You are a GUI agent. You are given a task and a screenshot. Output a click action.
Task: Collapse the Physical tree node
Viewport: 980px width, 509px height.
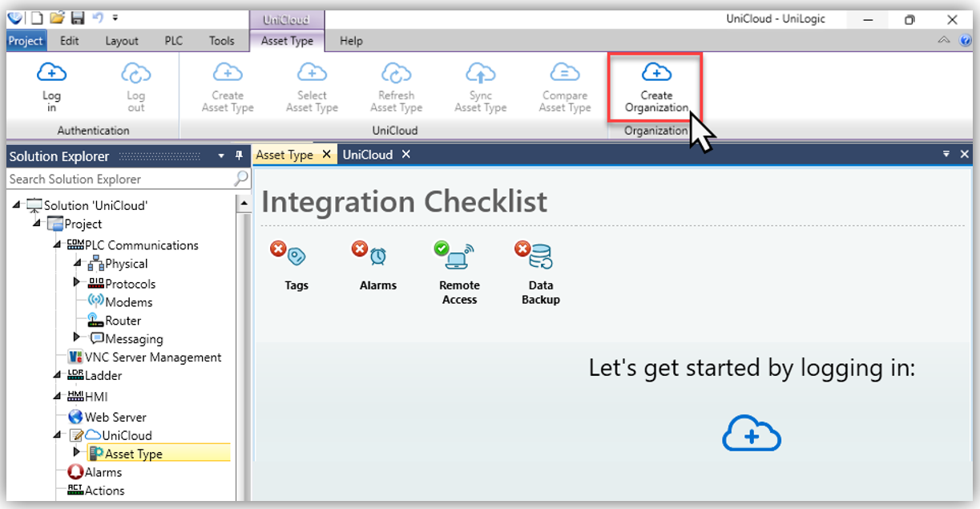pos(78,264)
